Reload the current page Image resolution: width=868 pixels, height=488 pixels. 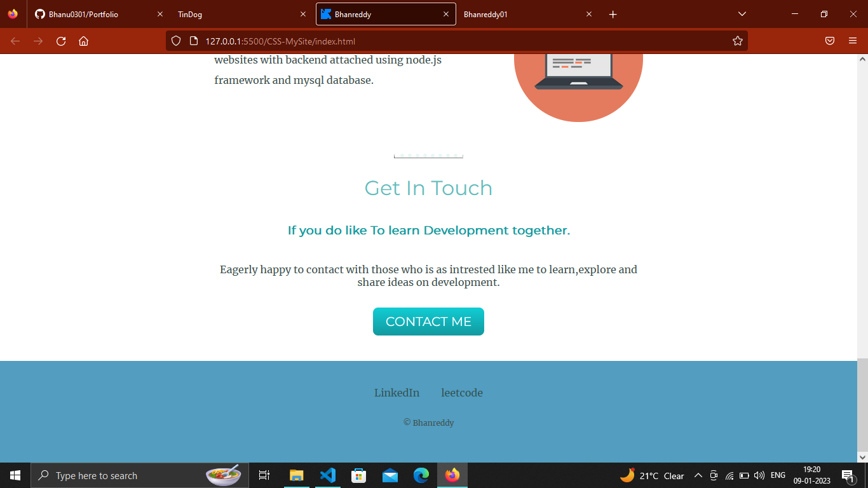[x=60, y=41]
